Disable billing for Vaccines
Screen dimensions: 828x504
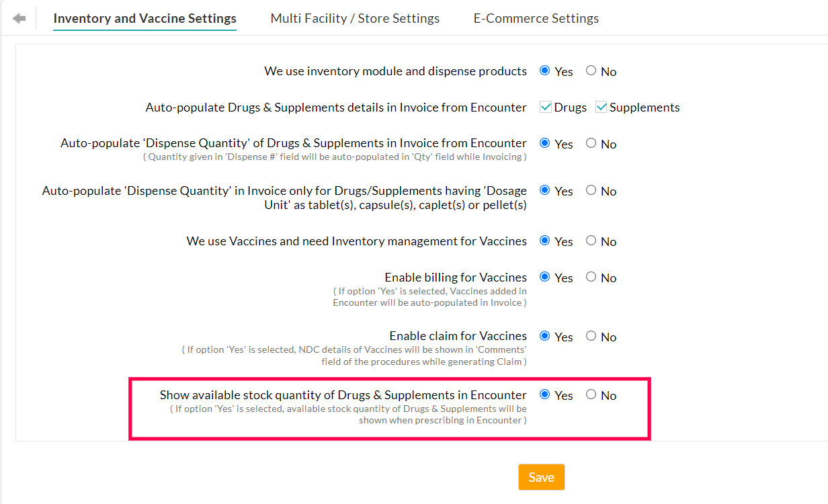click(590, 276)
